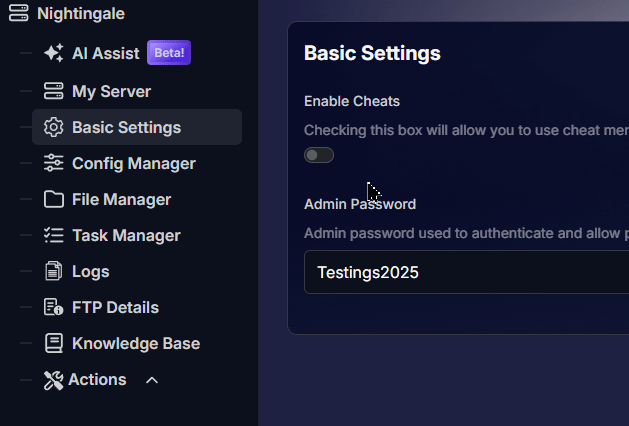This screenshot has width=629, height=426.
Task: Toggle the Enable Cheats switch
Action: coord(319,155)
